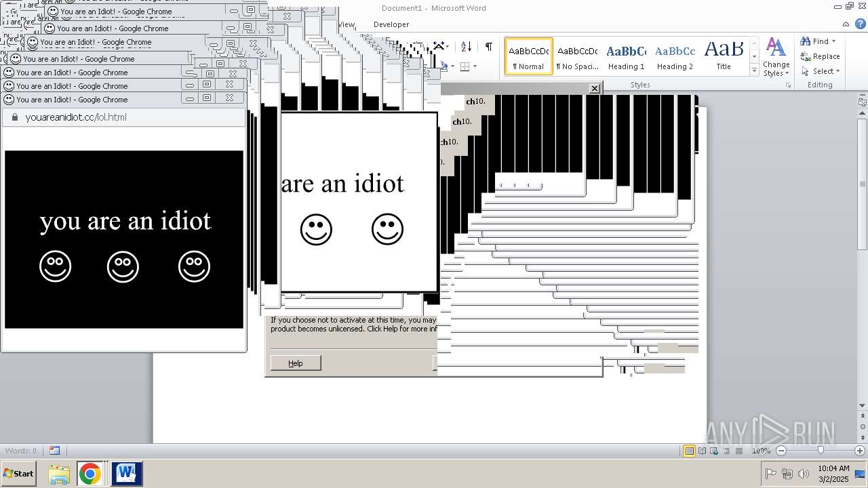Apply the Heading 1 style
Image resolution: width=868 pixels, height=488 pixels.
click(x=626, y=56)
